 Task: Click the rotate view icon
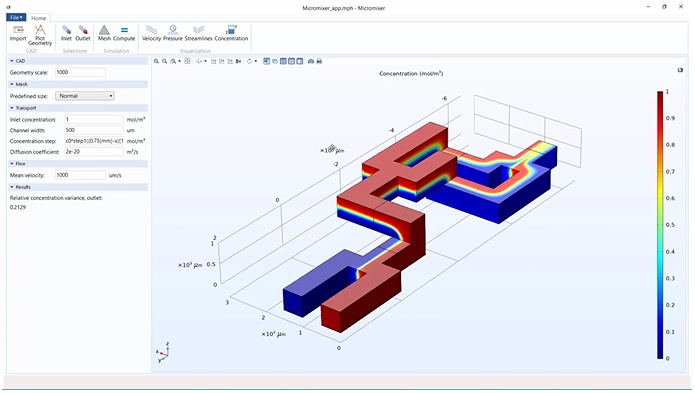[249, 61]
